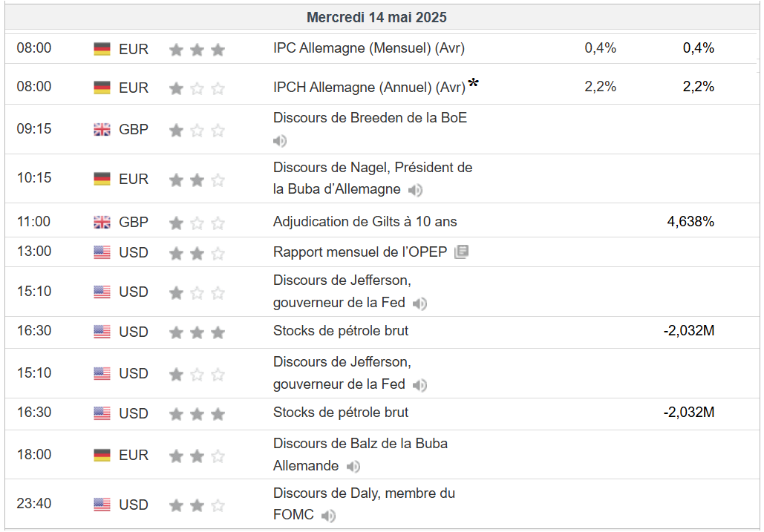The height and width of the screenshot is (532, 764).
Task: Click the importance stars for the 23:40 Daly speech
Action: pyautogui.click(x=197, y=505)
